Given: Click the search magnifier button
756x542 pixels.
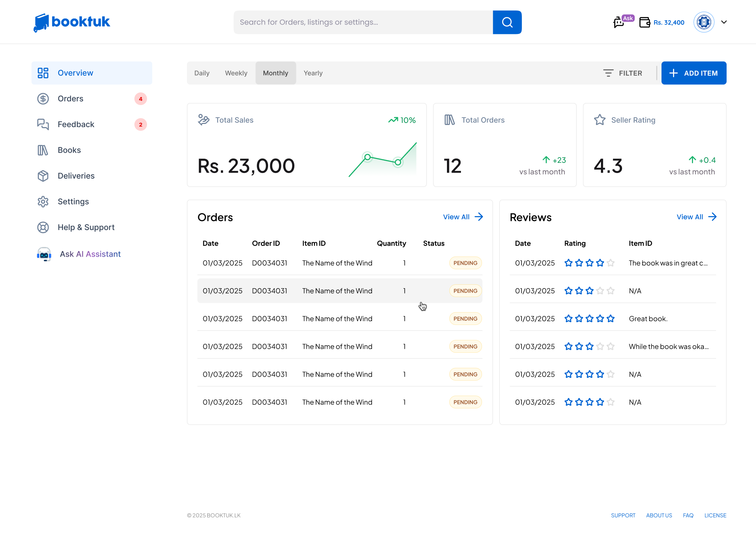Looking at the screenshot, I should [507, 22].
